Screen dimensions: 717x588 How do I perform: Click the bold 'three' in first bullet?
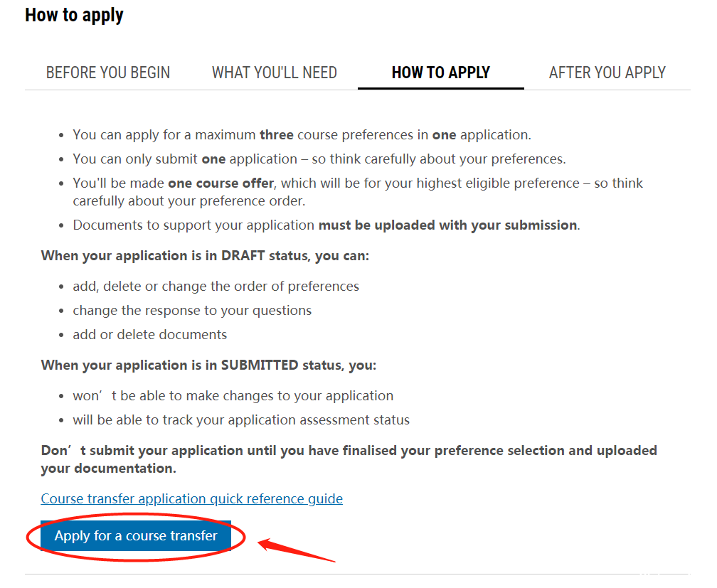[x=277, y=135]
